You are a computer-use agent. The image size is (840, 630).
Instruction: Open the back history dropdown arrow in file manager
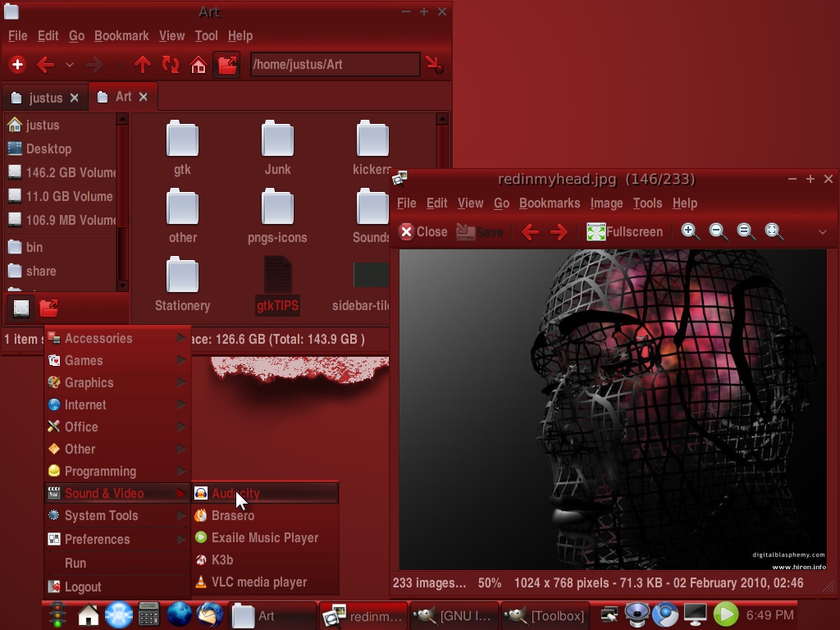pyautogui.click(x=70, y=65)
